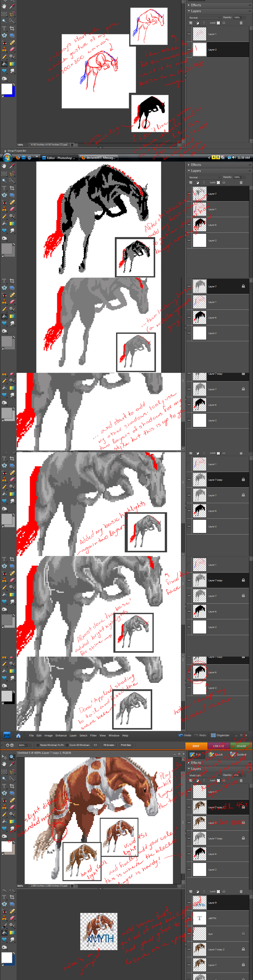The width and height of the screenshot is (253, 980).
Task: Expand the 400% zoom percentage dropdown in options bar
Action: click(30, 745)
